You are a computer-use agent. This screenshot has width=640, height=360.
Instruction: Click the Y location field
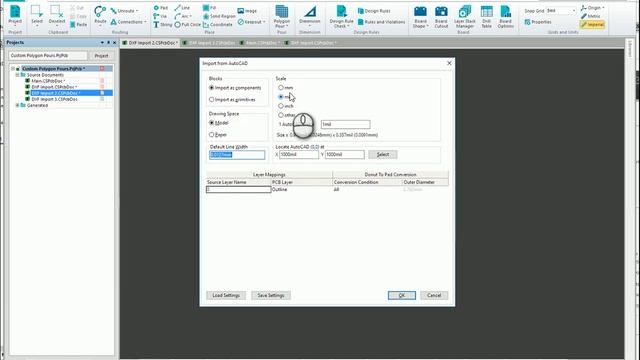coord(344,154)
